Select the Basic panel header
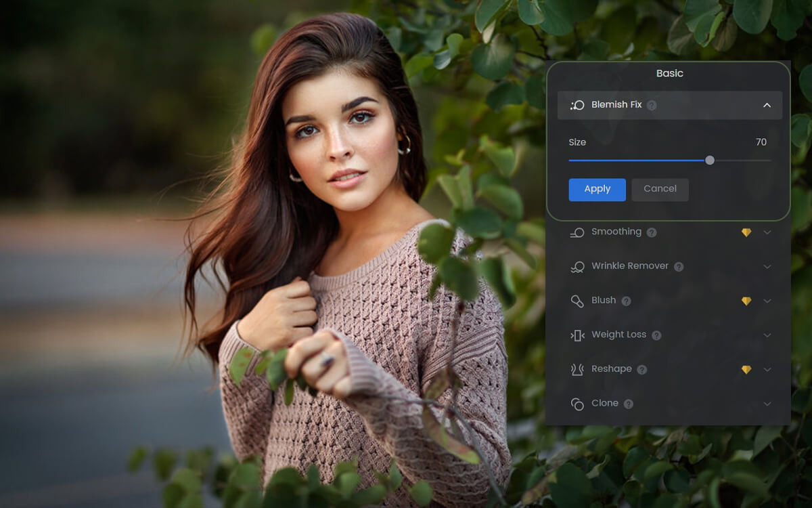812x508 pixels. [669, 73]
